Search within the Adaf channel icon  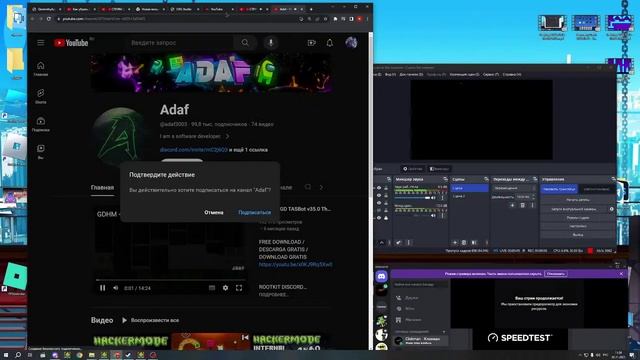point(308,187)
